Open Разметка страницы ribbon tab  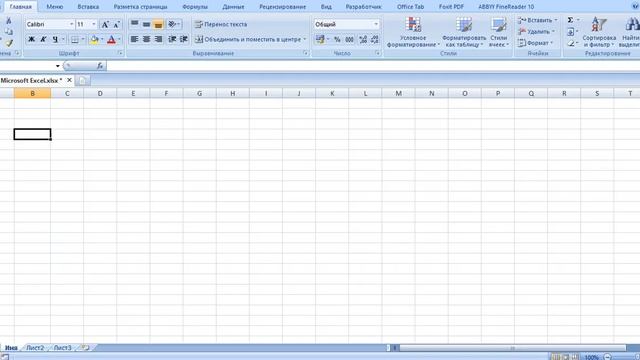click(140, 7)
